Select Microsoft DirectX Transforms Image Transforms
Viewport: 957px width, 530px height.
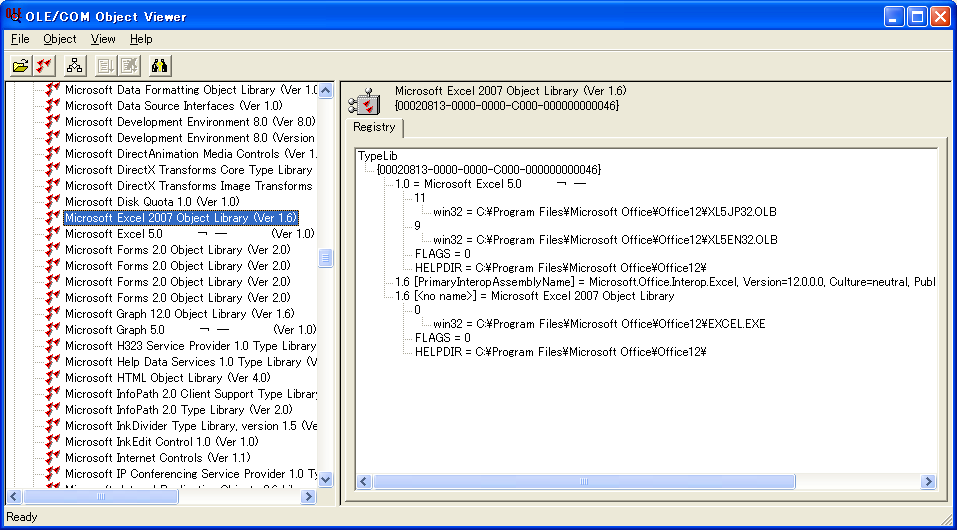tap(189, 186)
